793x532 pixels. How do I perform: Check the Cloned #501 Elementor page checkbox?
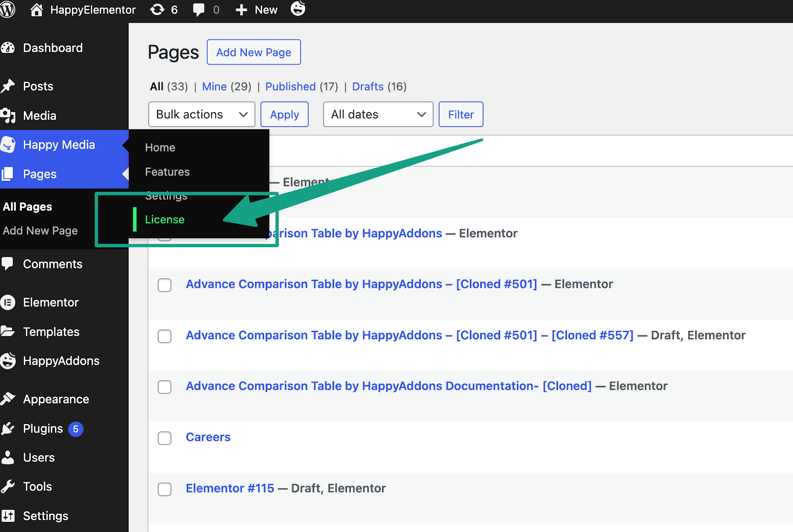(165, 285)
